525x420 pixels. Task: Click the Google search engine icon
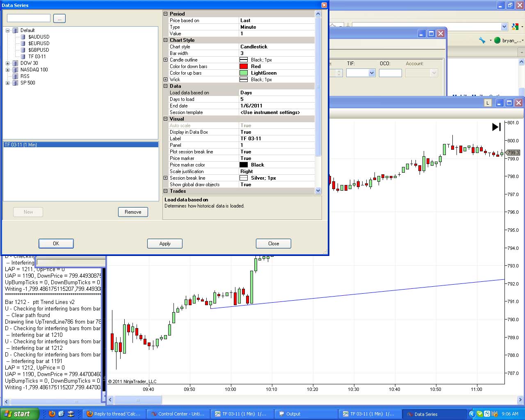pyautogui.click(x=515, y=27)
